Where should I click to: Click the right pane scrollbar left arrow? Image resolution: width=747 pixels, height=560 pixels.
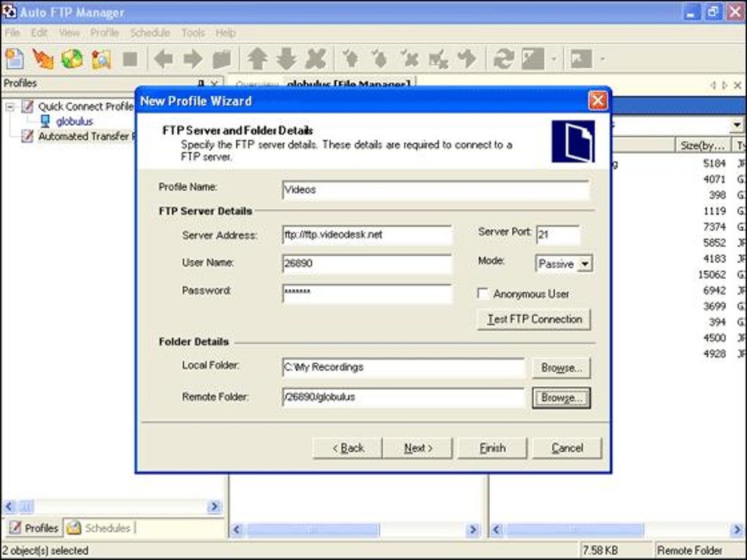(x=497, y=529)
